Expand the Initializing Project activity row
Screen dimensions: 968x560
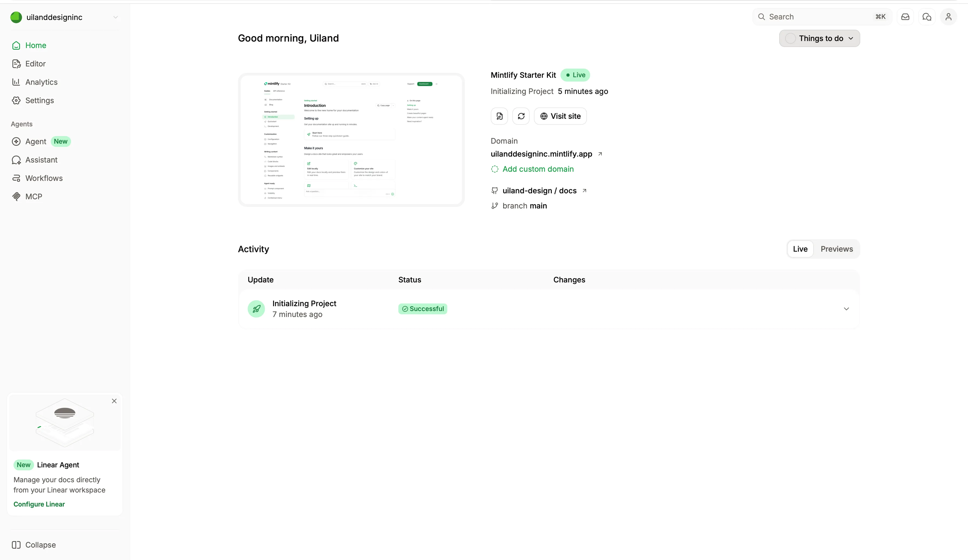click(846, 309)
